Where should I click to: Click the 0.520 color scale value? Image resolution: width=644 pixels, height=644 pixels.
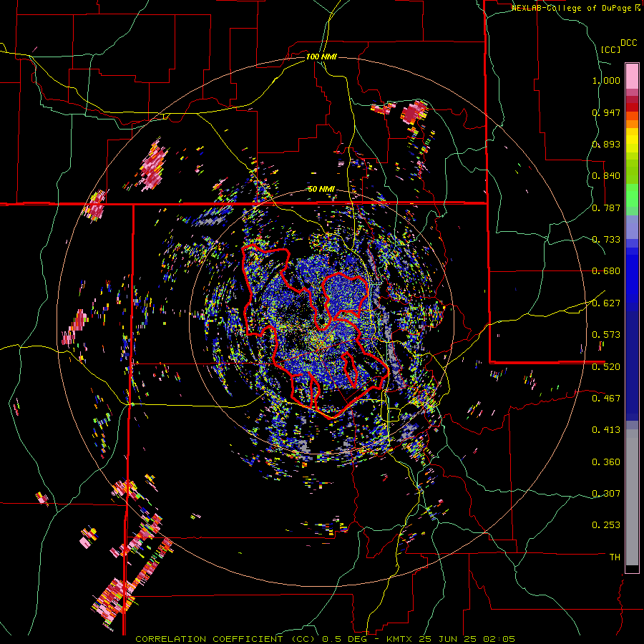tap(606, 367)
